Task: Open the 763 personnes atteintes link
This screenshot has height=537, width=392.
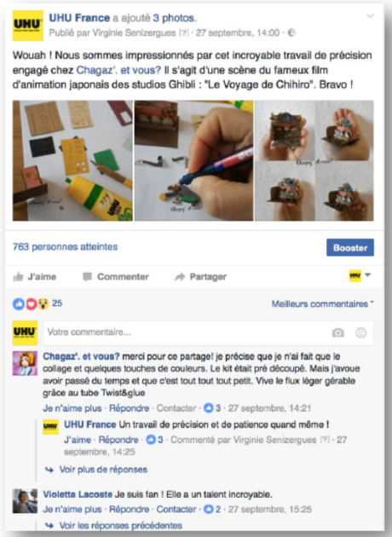Action: [x=65, y=247]
